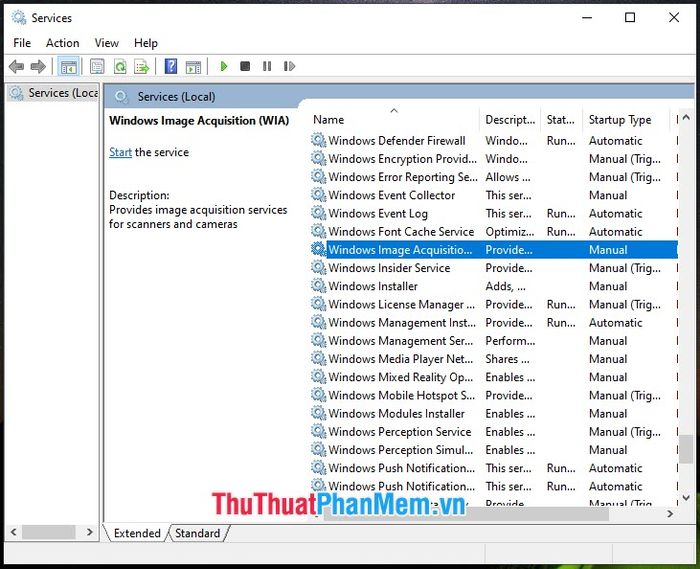Click gear icon of Windows Font Cache Service

tap(318, 231)
